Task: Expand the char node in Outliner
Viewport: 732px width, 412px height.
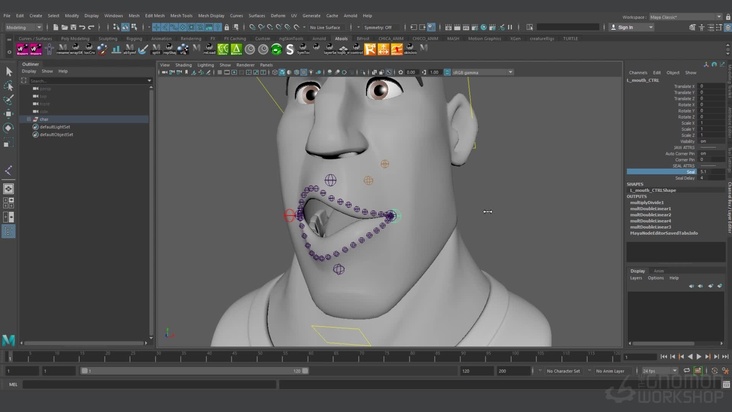Action: (27, 119)
